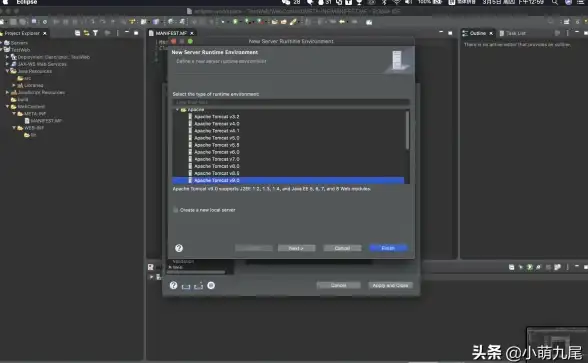
Task: Click the runtime list vertical scrollbar
Action: click(407, 130)
